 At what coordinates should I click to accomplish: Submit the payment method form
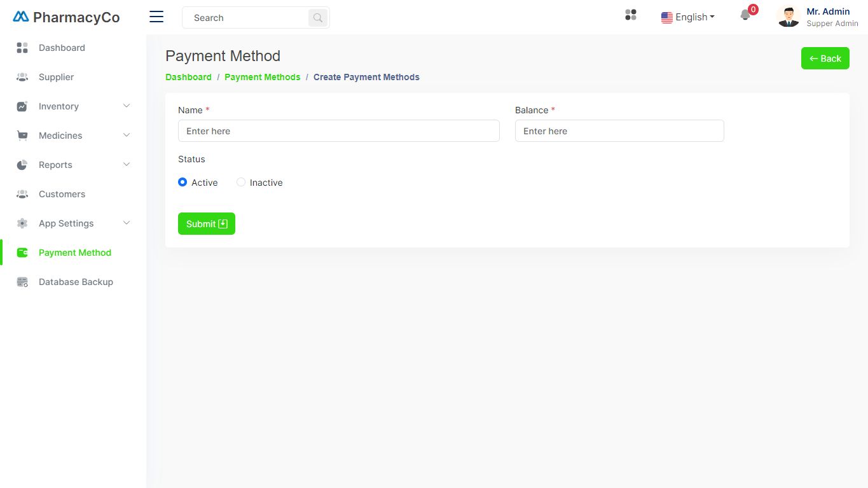[x=207, y=223]
